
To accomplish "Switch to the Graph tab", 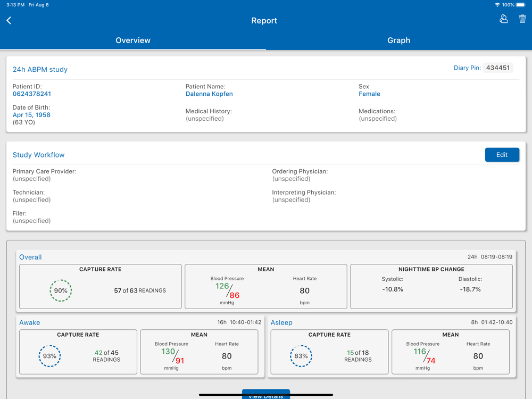I will (398, 40).
